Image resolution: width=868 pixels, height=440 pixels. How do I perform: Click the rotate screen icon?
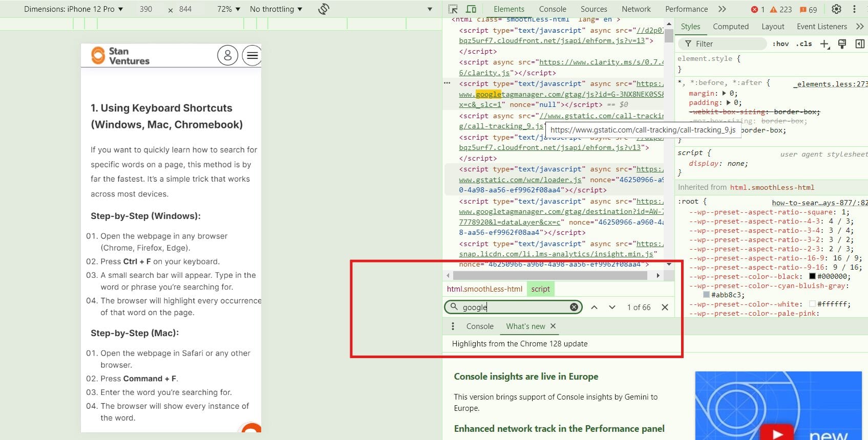[324, 9]
